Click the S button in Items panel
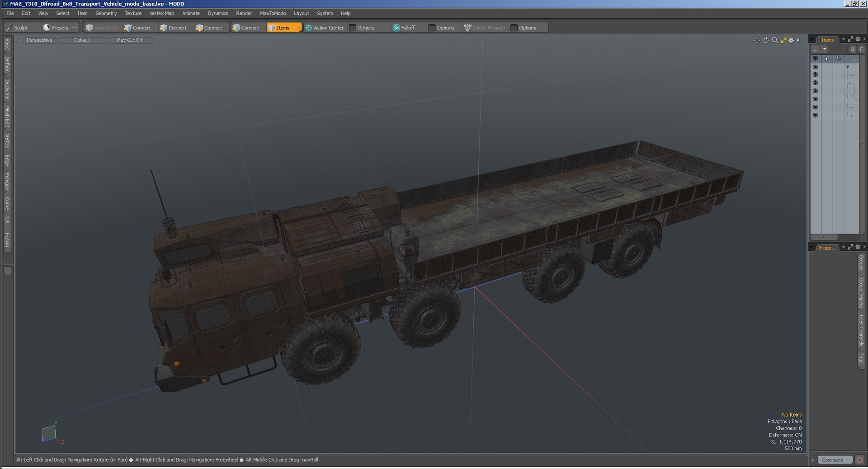The height and width of the screenshot is (469, 868). pos(853,49)
